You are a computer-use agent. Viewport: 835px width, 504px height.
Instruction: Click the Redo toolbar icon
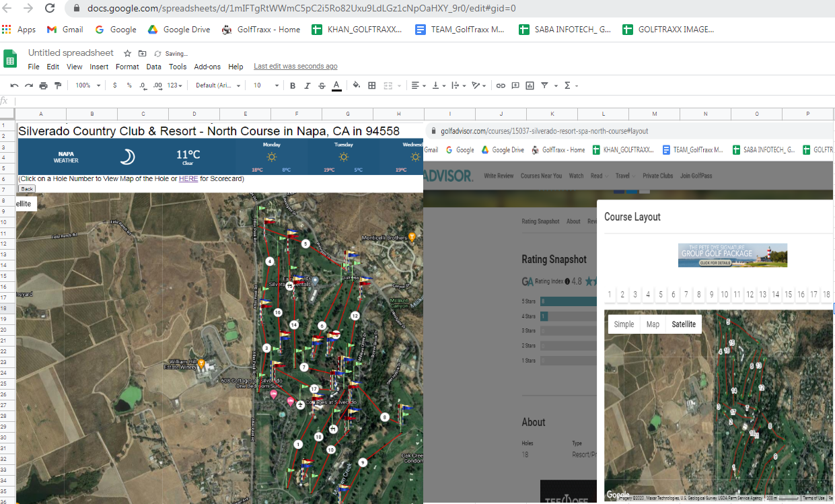(29, 85)
